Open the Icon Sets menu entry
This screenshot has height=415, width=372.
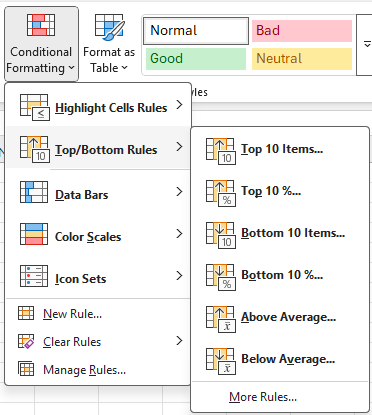click(x=98, y=276)
